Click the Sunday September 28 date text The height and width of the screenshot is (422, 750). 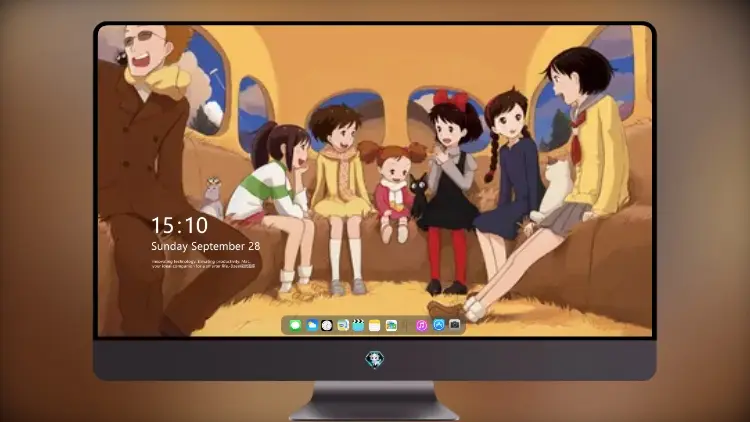(206, 246)
